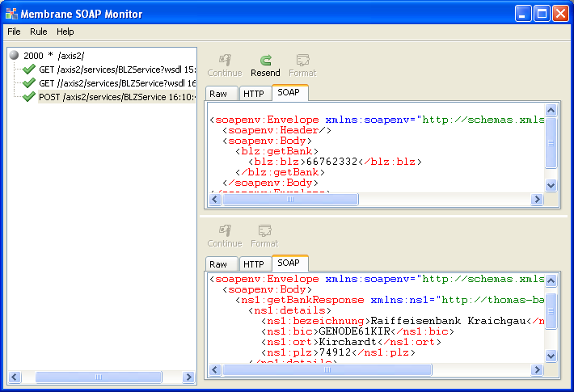Click the blz value 66762332 in request

click(331, 162)
